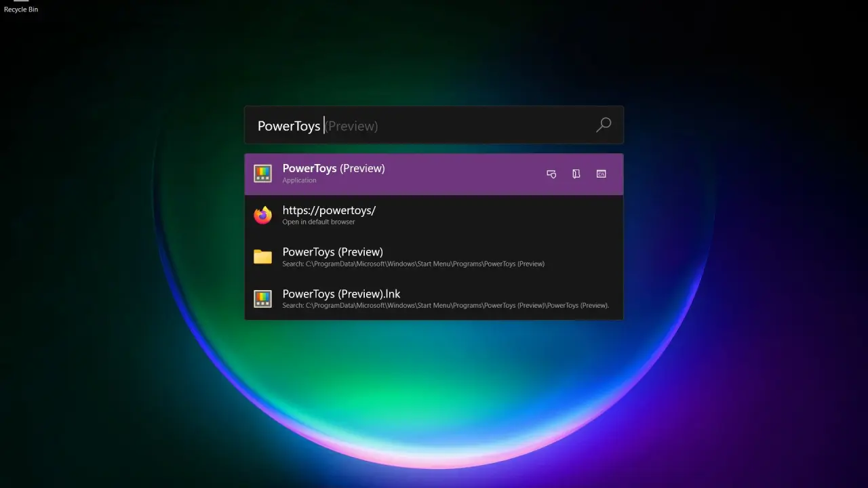Screen dimensions: 868x488
Task: Click the PowerToys app icon in the highlighted result
Action: coord(262,174)
